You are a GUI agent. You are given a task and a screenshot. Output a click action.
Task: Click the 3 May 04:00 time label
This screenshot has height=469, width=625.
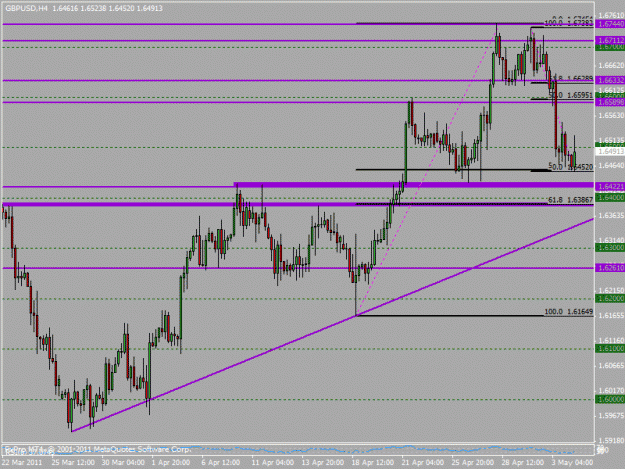(572, 462)
